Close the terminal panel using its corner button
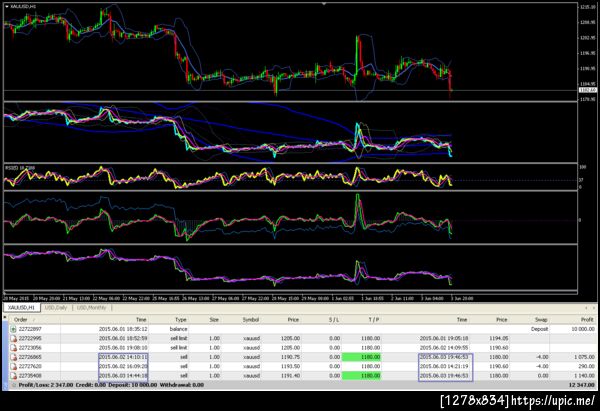This screenshot has height=411, width=600. click(x=5, y=317)
